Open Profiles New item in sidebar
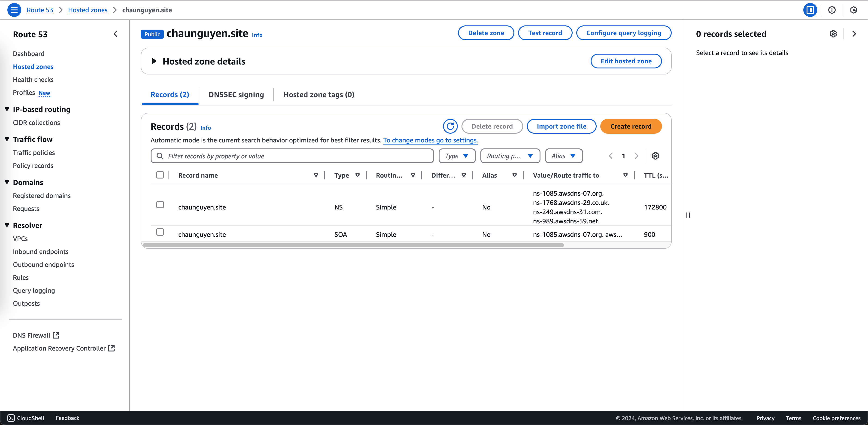The height and width of the screenshot is (425, 868). (x=31, y=92)
